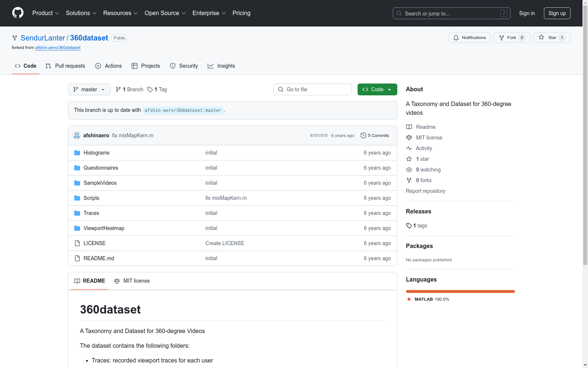
Task: Open the green Code dropdown button
Action: click(x=377, y=89)
